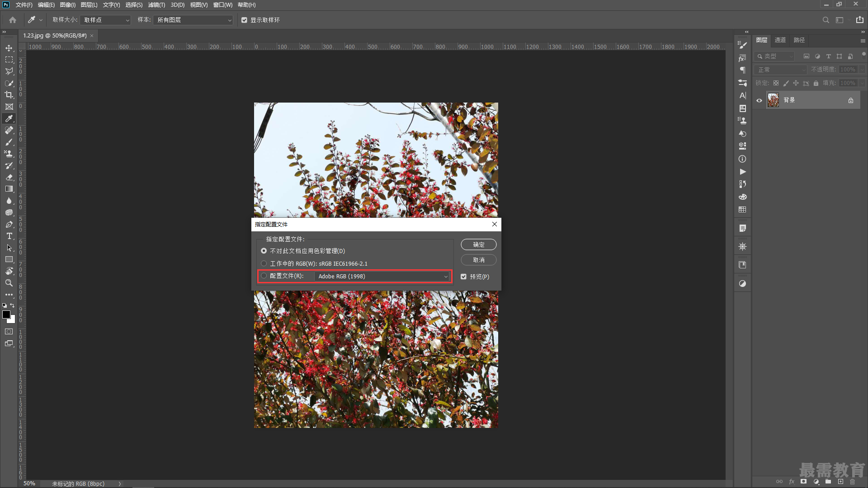Viewport: 868px width, 488px height.
Task: Select the Profile (配置文件) radio button
Action: [x=264, y=276]
